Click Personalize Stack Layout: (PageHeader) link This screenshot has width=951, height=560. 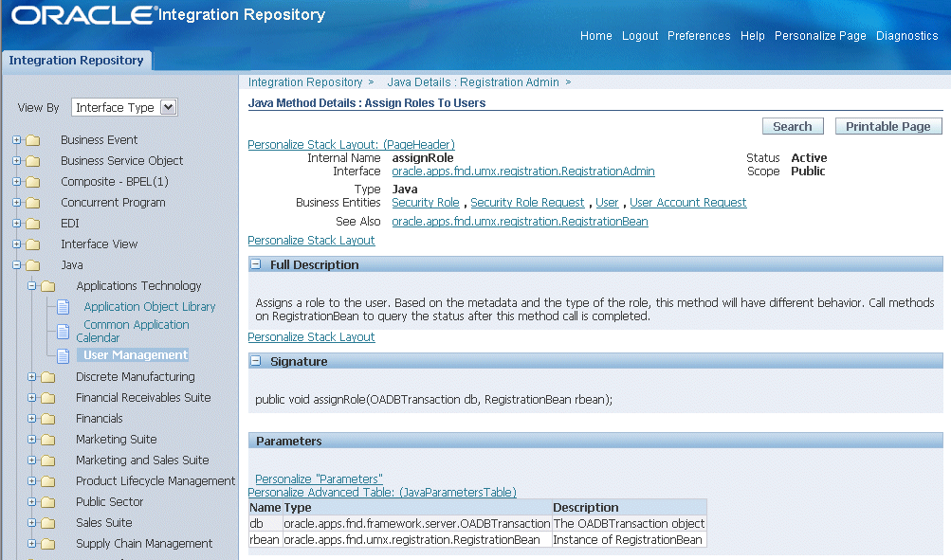coord(351,145)
